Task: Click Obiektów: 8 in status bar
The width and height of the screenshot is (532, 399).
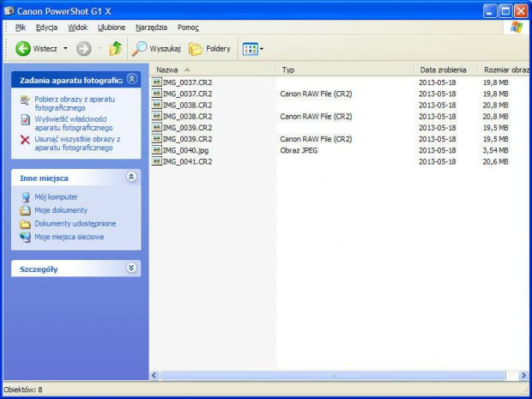Action: (23, 390)
